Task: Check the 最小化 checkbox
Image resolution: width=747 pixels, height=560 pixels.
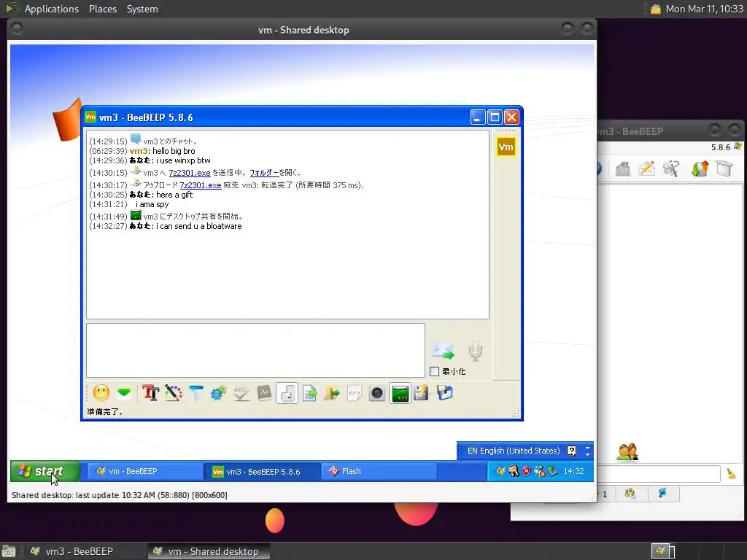Action: click(434, 371)
